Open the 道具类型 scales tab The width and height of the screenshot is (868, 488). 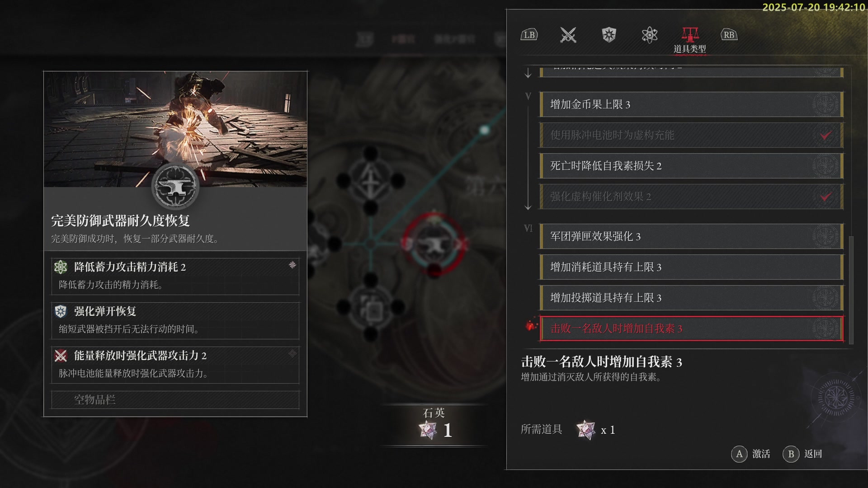[x=690, y=40]
